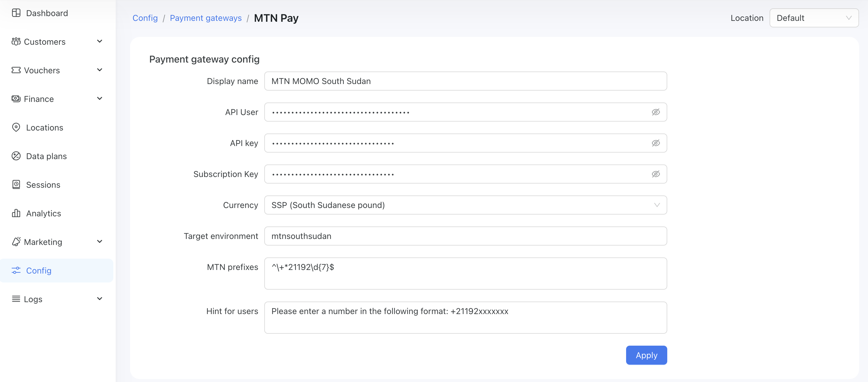
Task: Open the Location Default dropdown
Action: (x=814, y=18)
